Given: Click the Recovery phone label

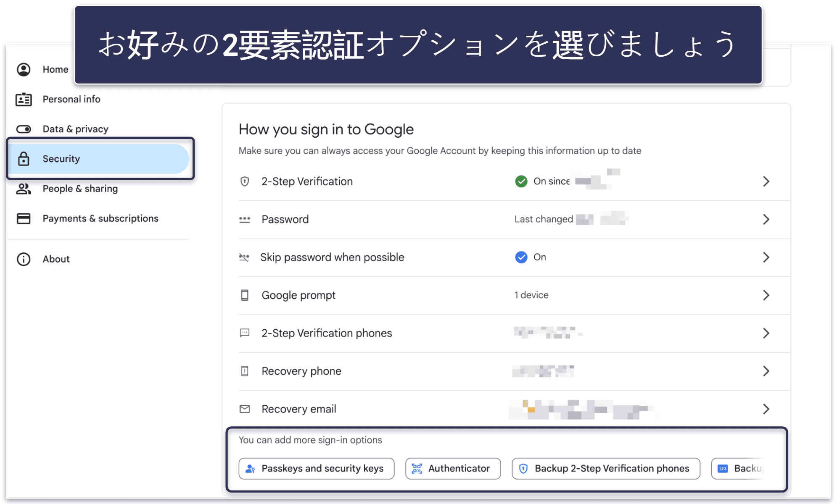Looking at the screenshot, I should [x=301, y=371].
